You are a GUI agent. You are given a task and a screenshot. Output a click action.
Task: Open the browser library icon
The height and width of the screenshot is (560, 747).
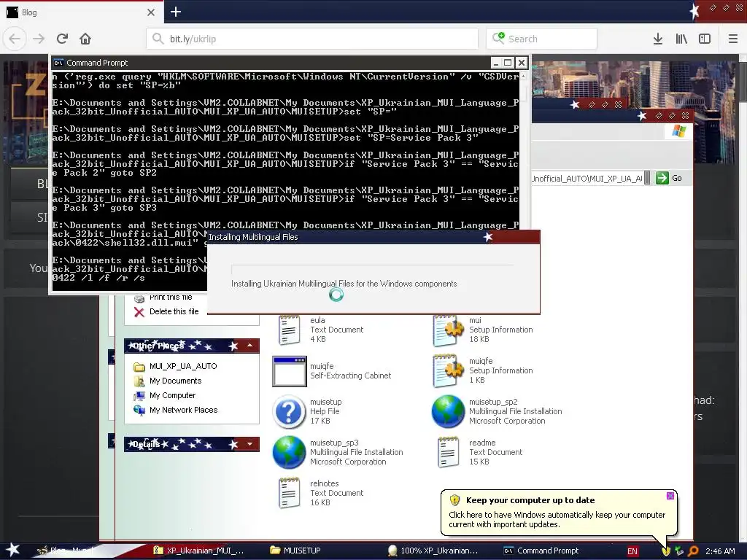(681, 39)
